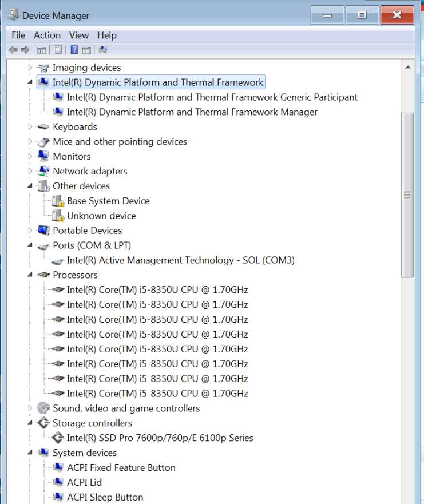Image resolution: width=424 pixels, height=504 pixels.
Task: Click the mouse icon for Mice and other pointing devices
Action: 43,142
